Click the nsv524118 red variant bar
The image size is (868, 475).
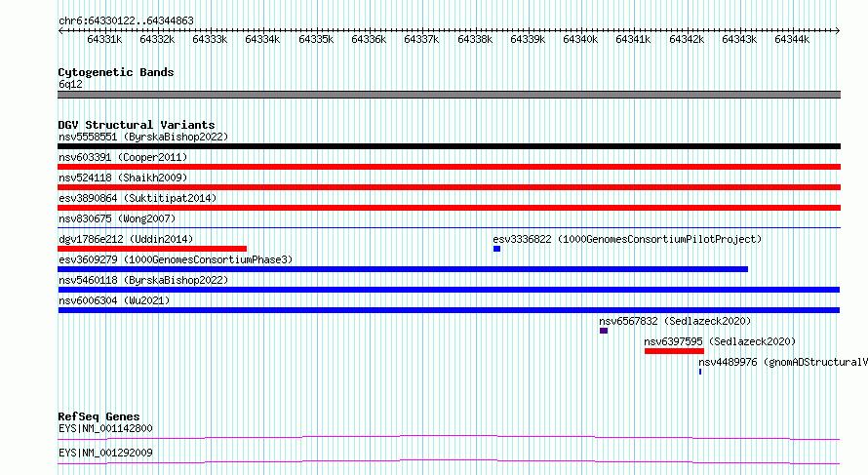(449, 187)
